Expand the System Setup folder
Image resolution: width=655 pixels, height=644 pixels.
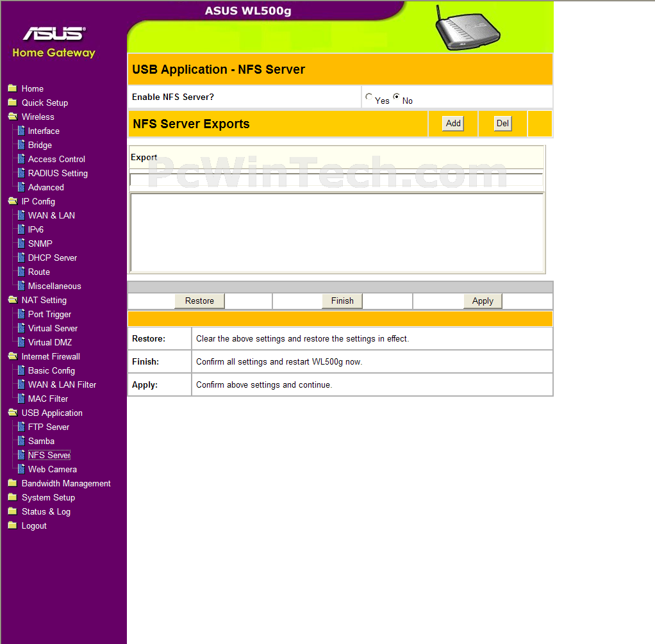(13, 497)
